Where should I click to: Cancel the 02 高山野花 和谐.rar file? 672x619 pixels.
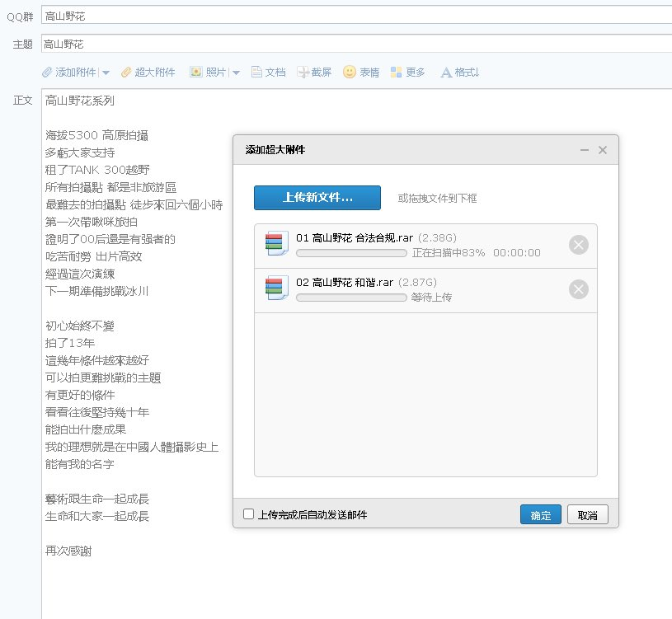click(x=579, y=289)
